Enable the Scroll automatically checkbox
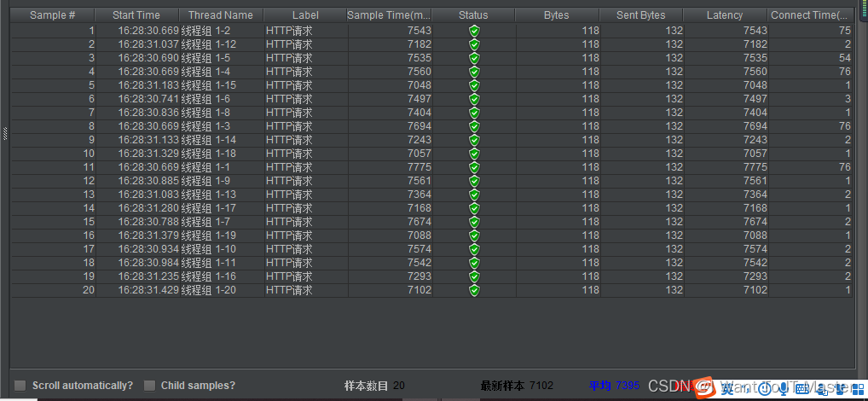This screenshot has width=868, height=401. (x=20, y=386)
